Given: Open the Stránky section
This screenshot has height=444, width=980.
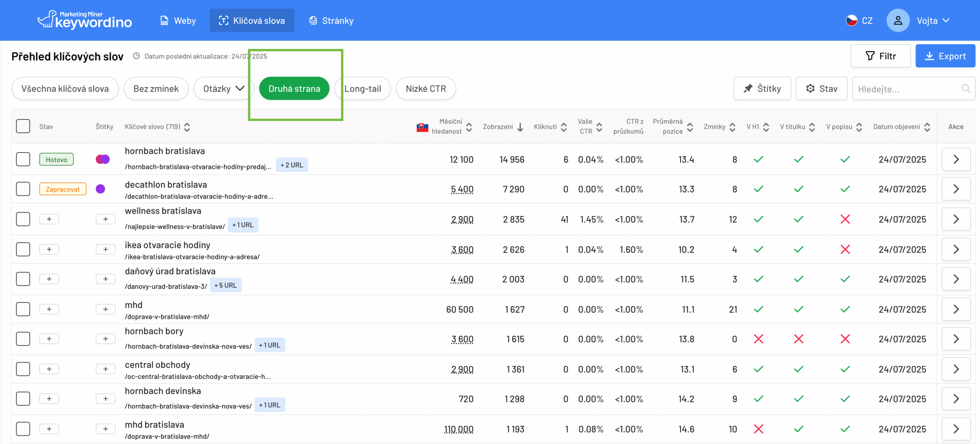Looking at the screenshot, I should coord(332,21).
